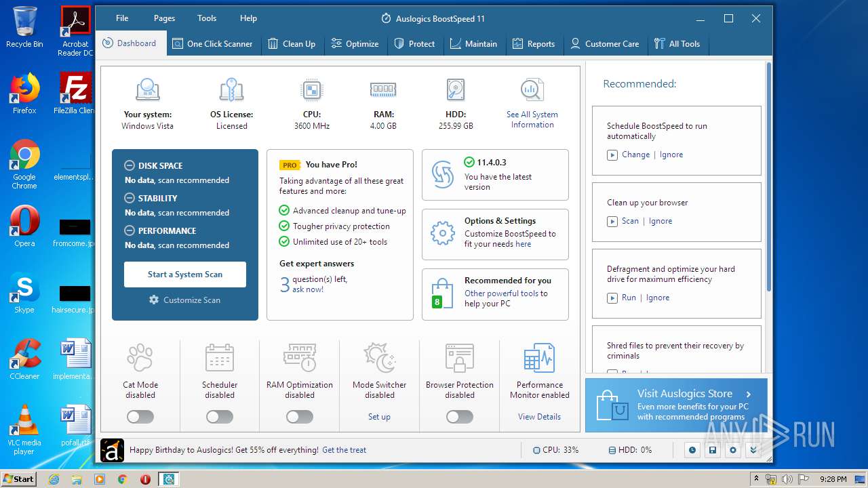Click the Windows Start button
This screenshot has height=488, width=868.
[18, 479]
